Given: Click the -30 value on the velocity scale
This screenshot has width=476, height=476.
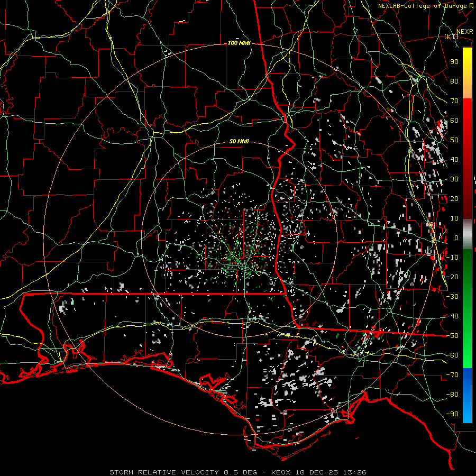Looking at the screenshot, I should click(452, 297).
